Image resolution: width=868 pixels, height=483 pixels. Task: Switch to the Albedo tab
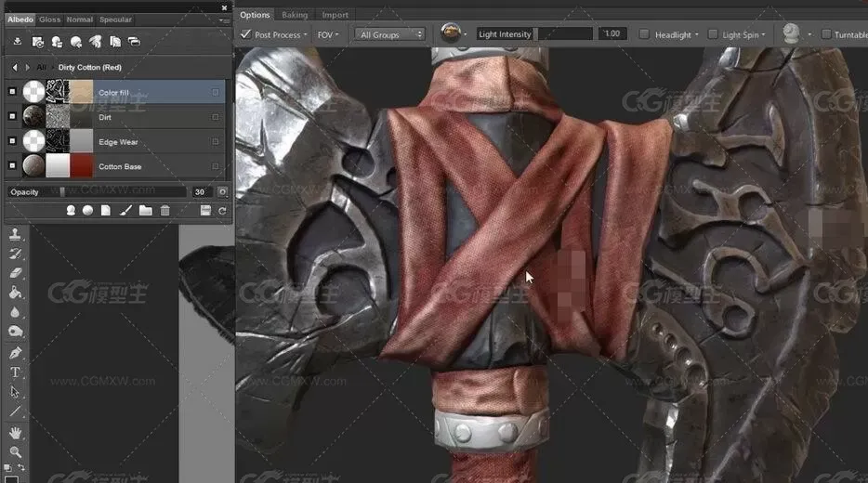[20, 20]
